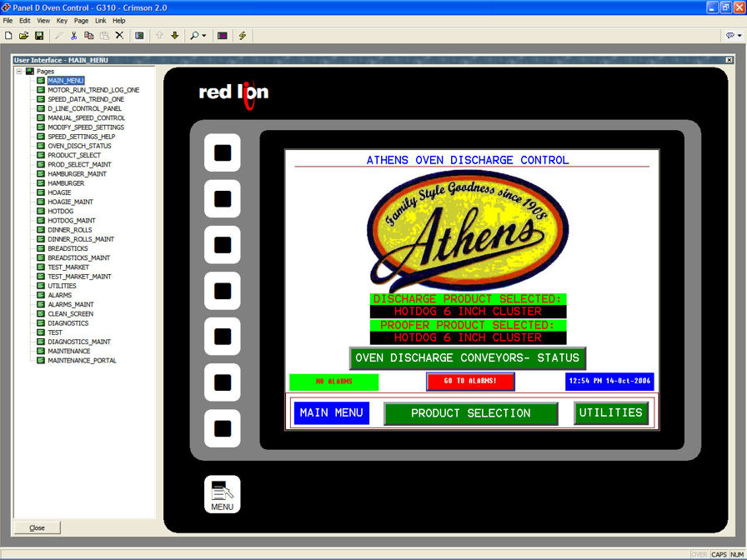747x560 pixels.
Task: Select the DINNER_ROLLS page
Action: point(70,230)
